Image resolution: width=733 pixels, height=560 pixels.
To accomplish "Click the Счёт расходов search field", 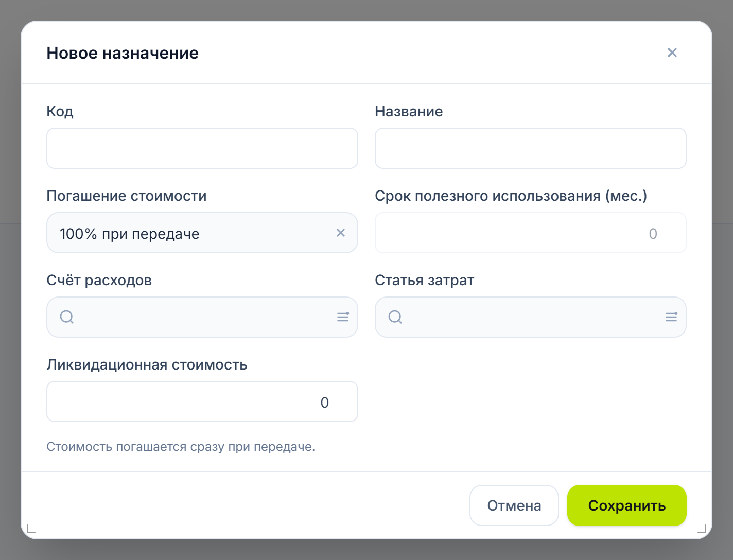I will coord(202,317).
